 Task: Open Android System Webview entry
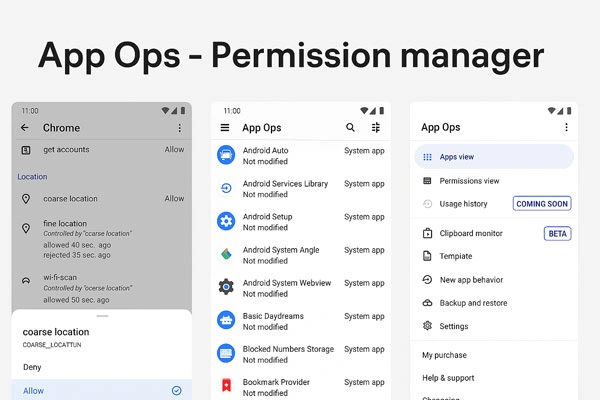point(301,288)
